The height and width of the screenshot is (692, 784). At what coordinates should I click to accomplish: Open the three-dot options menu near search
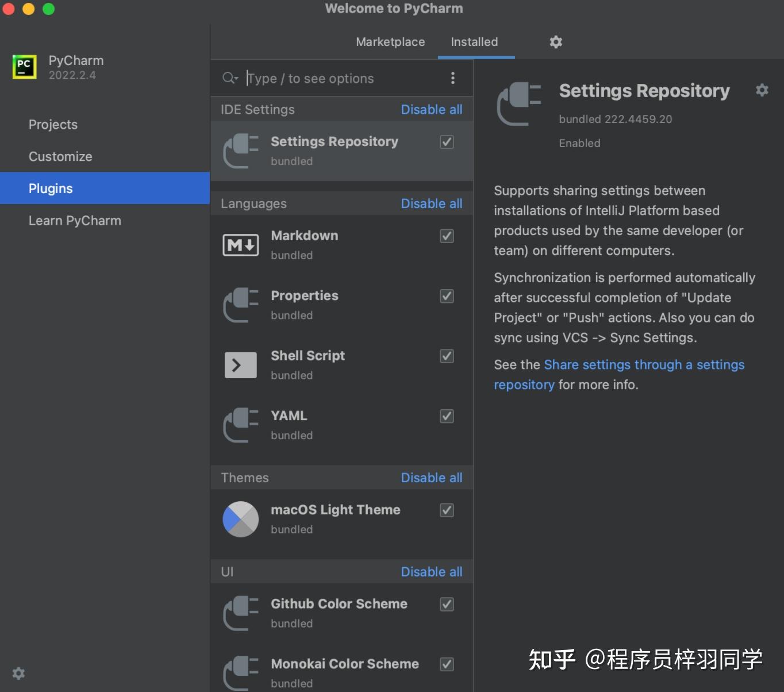pos(453,78)
